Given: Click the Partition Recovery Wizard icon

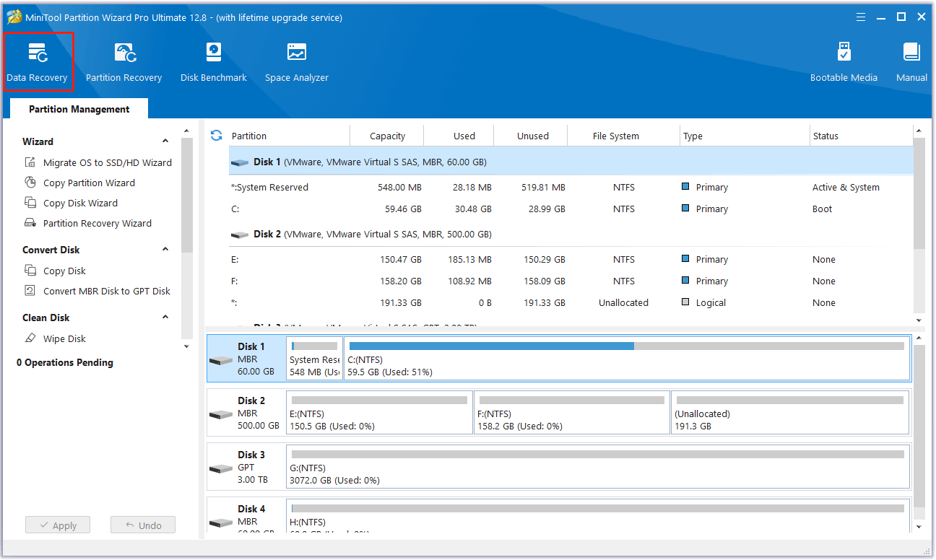Looking at the screenshot, I should coord(30,223).
